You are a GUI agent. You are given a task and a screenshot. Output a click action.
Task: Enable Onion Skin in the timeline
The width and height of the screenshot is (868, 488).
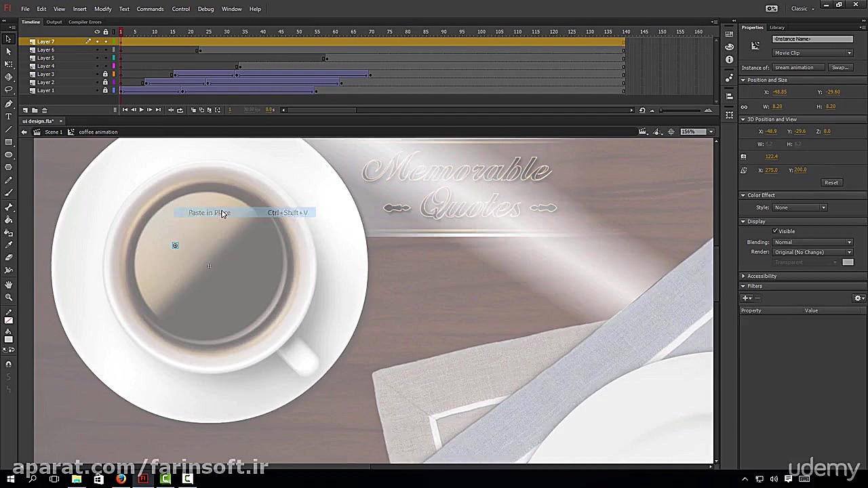[x=193, y=110]
